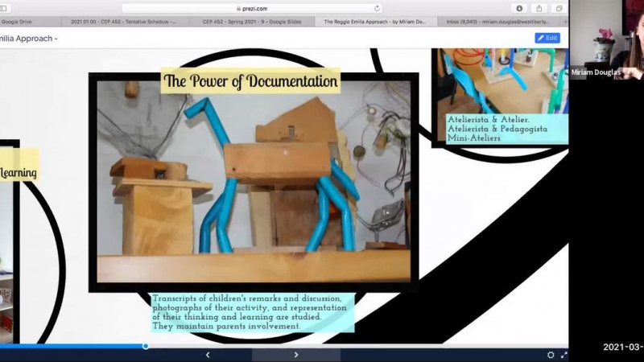Advance to the next Prezi slide

pos(295,355)
